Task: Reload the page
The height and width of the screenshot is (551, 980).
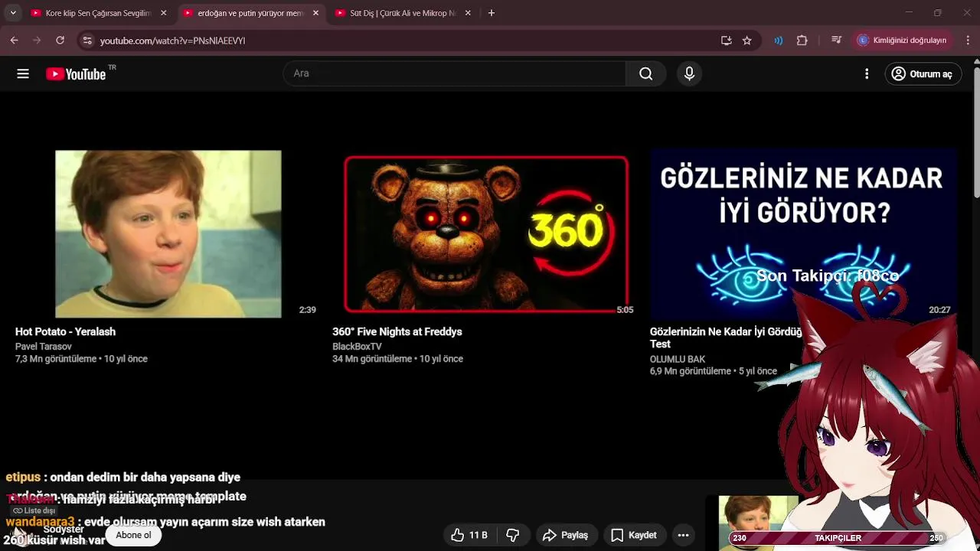Action: point(60,41)
